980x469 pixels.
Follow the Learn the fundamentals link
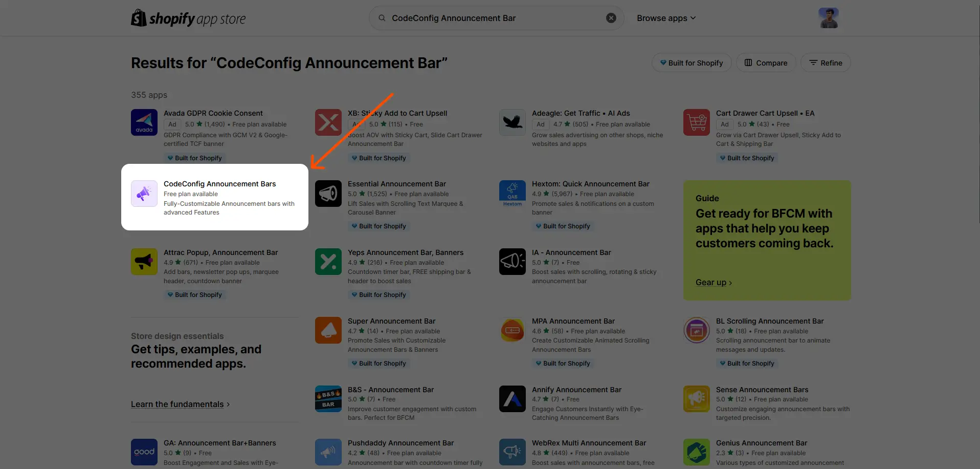click(180, 404)
